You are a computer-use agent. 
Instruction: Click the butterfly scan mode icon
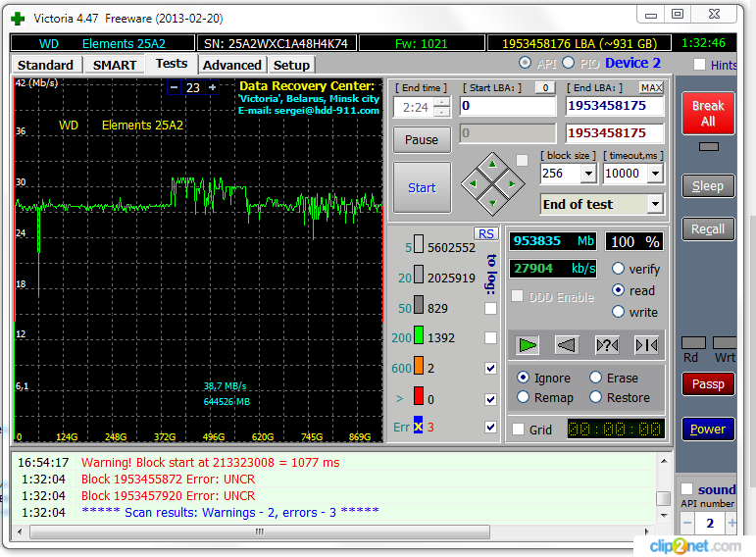point(646,345)
